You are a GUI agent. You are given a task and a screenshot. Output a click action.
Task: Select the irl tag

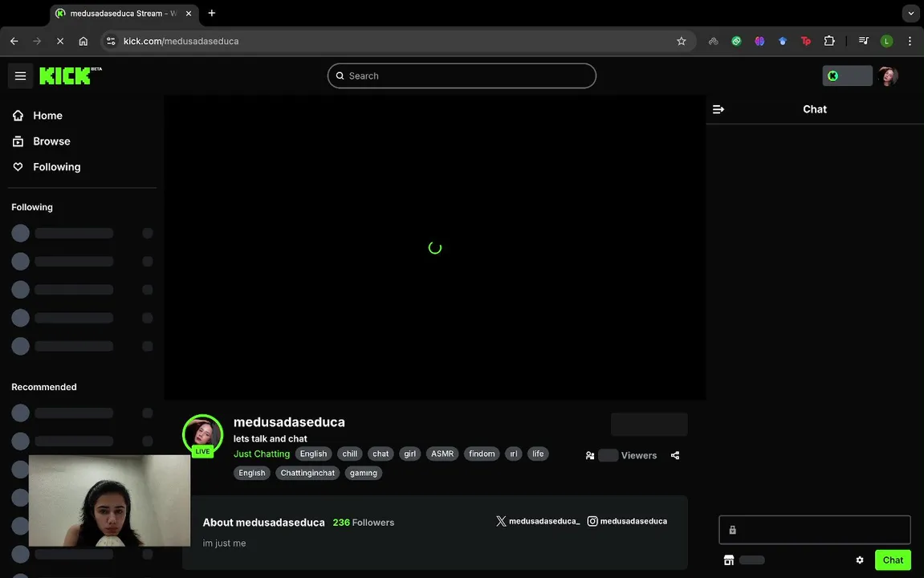[x=513, y=454]
